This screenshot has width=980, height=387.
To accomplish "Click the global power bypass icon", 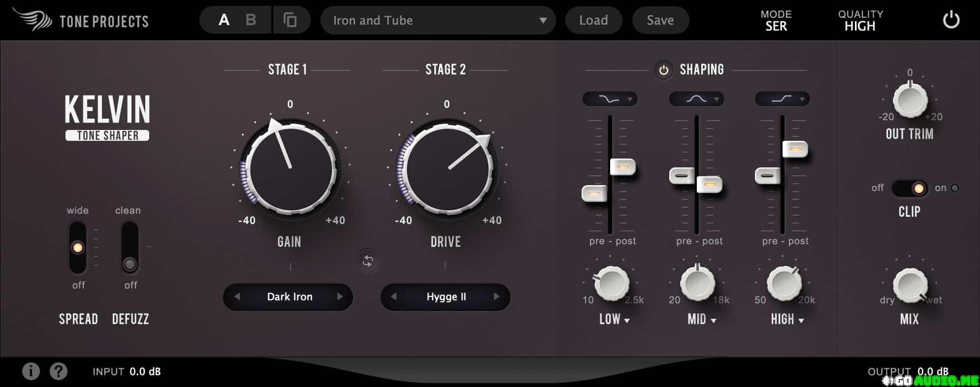I will pos(951,20).
